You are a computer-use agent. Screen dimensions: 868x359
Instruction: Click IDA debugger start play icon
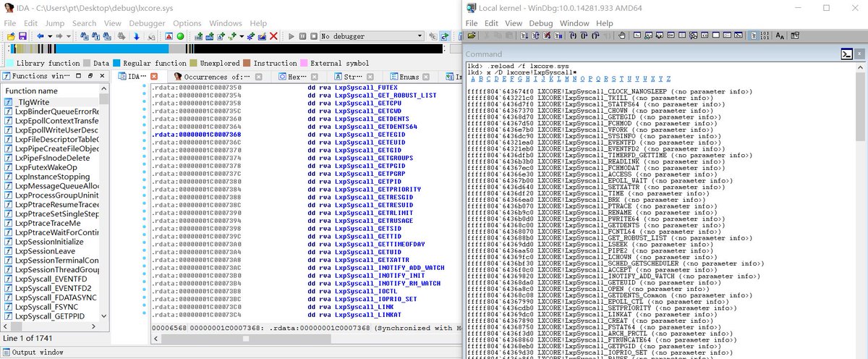(x=292, y=36)
